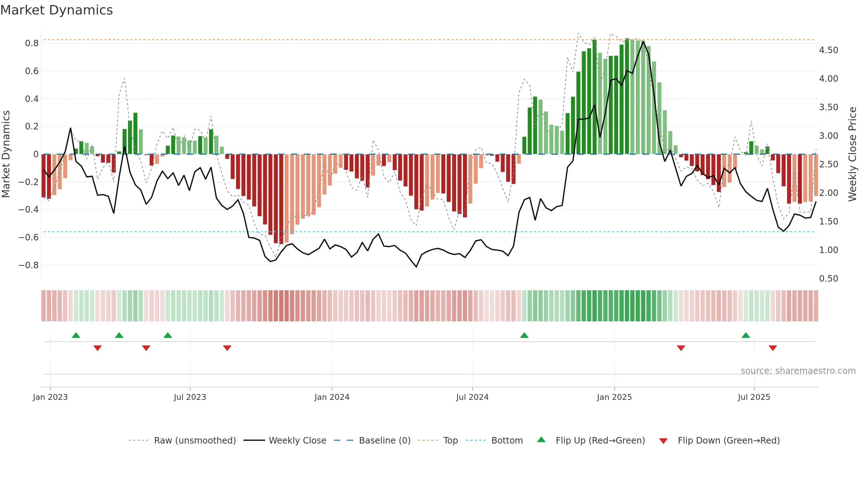Toggle the Weekly Close legend entry
The width and height of the screenshot is (868, 488).
(x=285, y=440)
